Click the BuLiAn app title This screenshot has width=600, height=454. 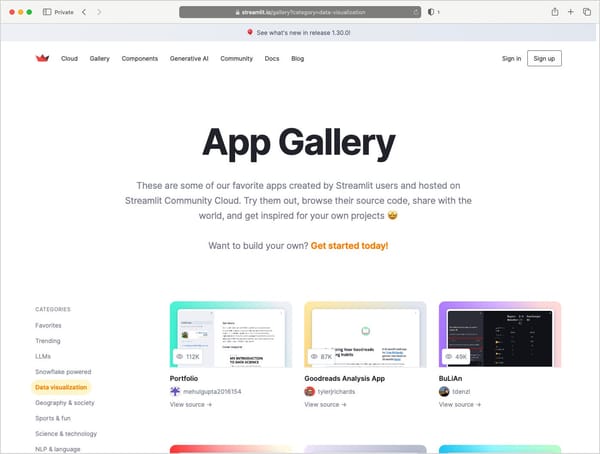pyautogui.click(x=450, y=378)
